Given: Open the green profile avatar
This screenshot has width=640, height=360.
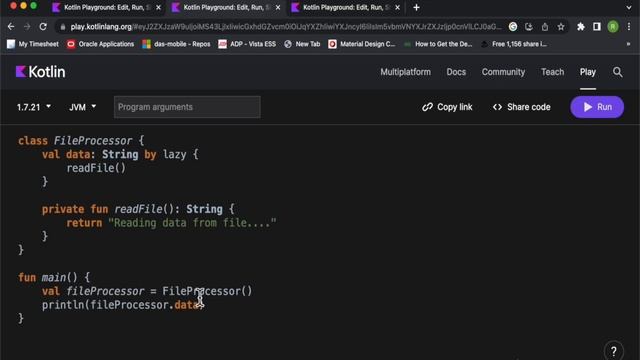Looking at the screenshot, I should [613, 27].
